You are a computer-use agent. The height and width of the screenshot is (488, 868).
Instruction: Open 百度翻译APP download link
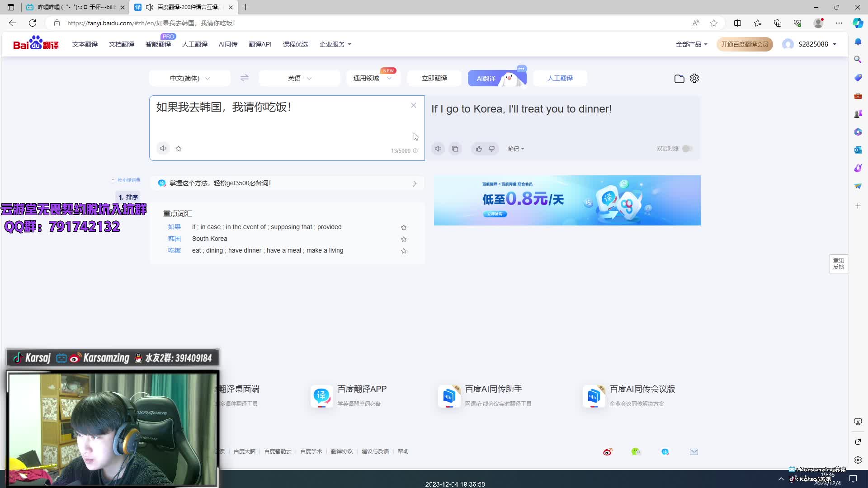pyautogui.click(x=349, y=396)
